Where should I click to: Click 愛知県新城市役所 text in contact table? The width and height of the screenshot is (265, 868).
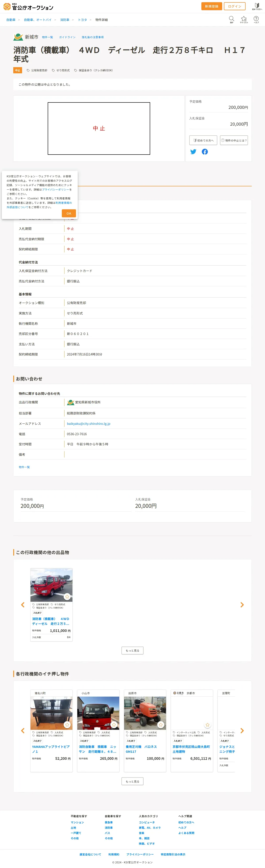tap(88, 402)
